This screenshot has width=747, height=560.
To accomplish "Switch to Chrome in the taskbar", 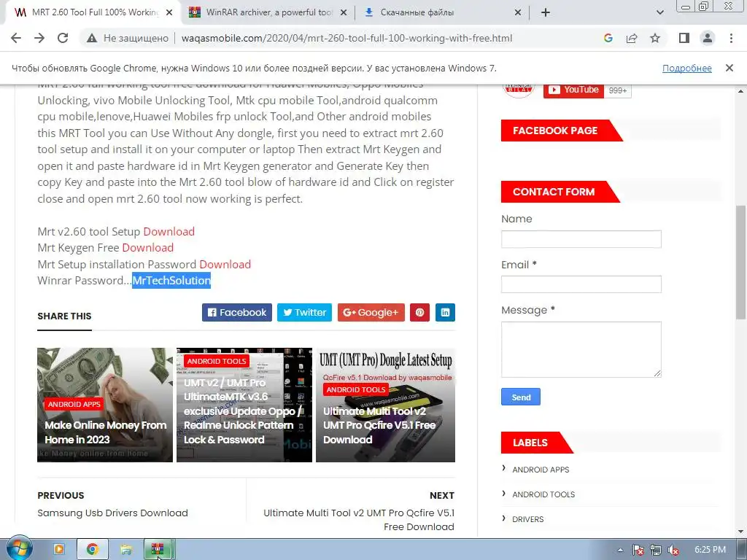I will click(93, 550).
